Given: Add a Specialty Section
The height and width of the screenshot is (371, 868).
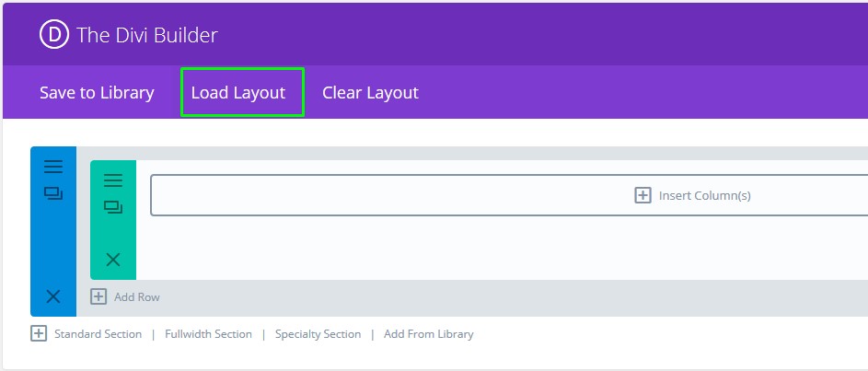Looking at the screenshot, I should click(x=318, y=334).
